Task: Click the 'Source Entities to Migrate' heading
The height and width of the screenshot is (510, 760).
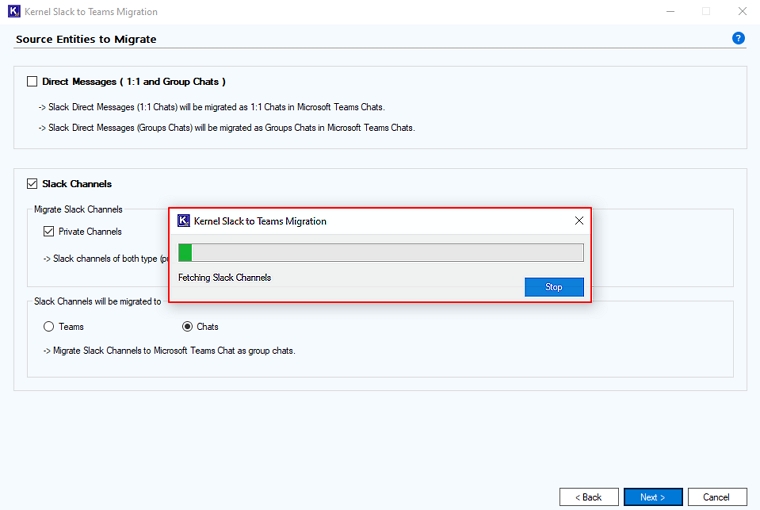Action: tap(86, 39)
